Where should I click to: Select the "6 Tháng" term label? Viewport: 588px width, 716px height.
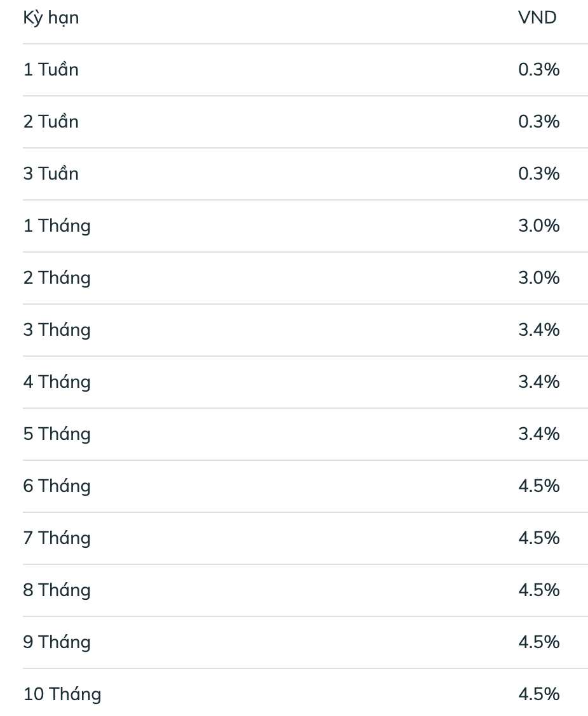[57, 486]
